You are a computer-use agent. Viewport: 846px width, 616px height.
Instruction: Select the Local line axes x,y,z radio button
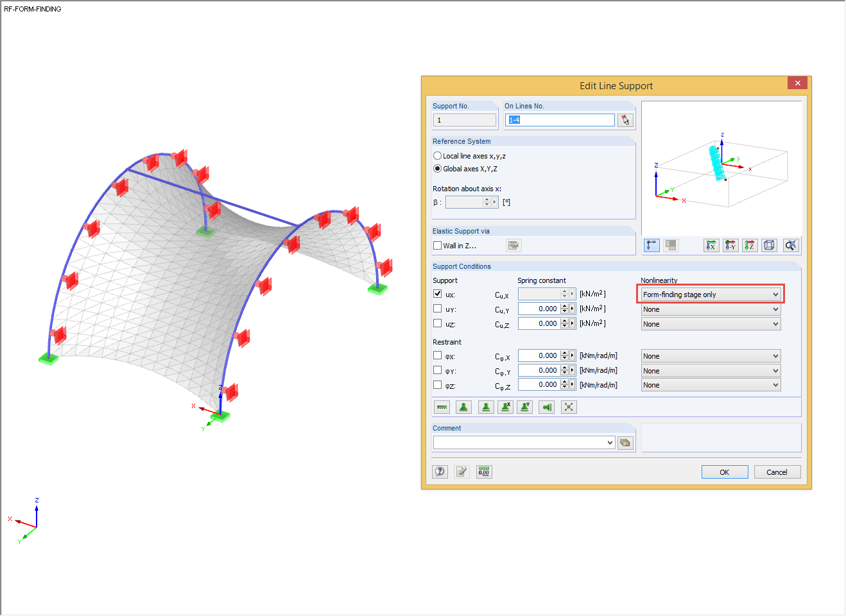coord(437,155)
